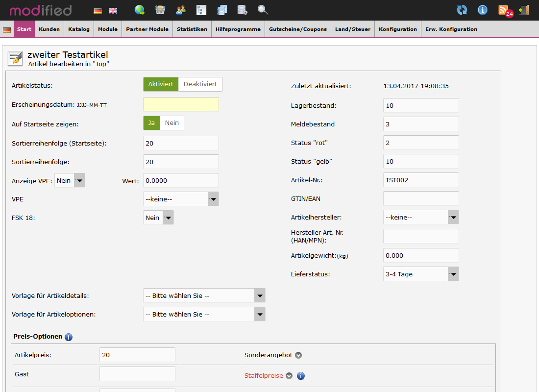Open the Vorlage für Artikeldetails dropdown
This screenshot has width=539, height=392.
click(204, 296)
